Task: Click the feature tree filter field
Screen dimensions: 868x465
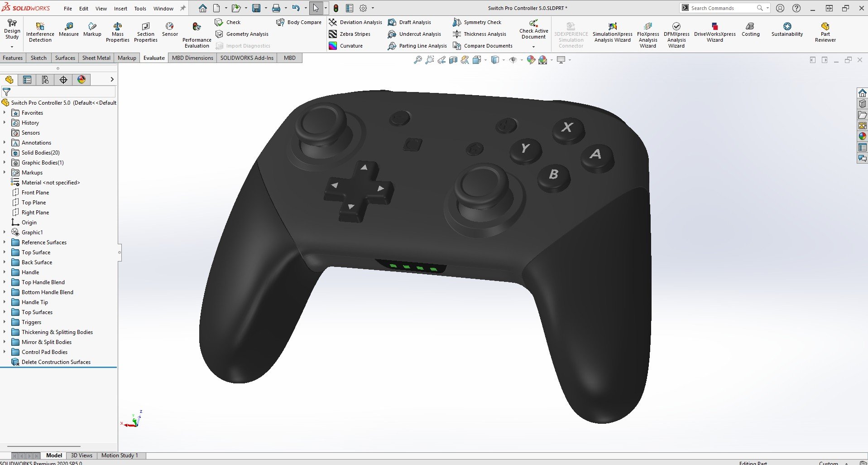Action: pos(59,92)
